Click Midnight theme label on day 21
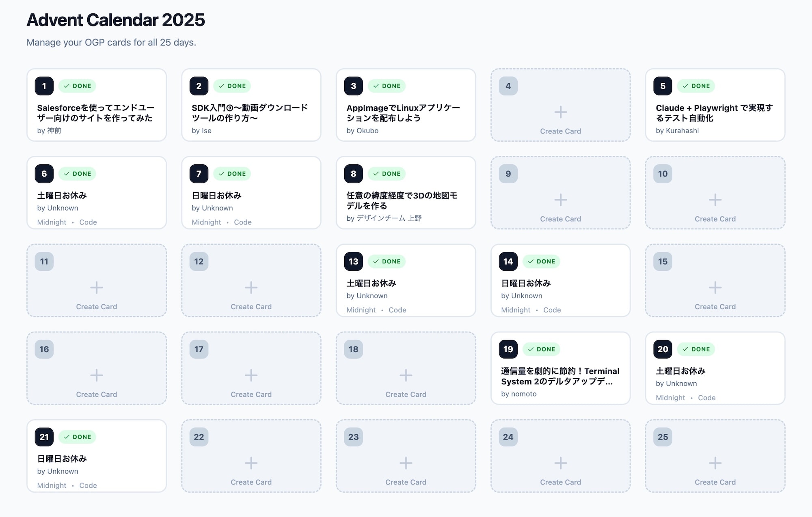The width and height of the screenshot is (812, 517). 52,485
